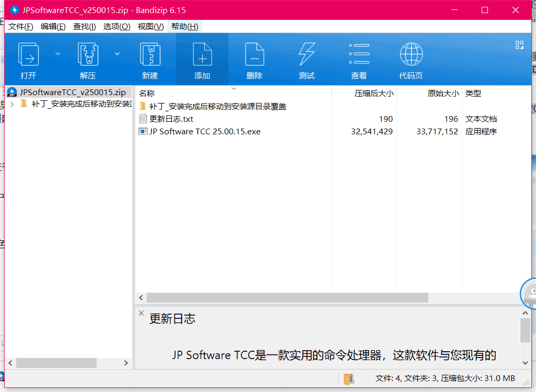Click down arrow of preview pane scrollbar

(x=526, y=363)
